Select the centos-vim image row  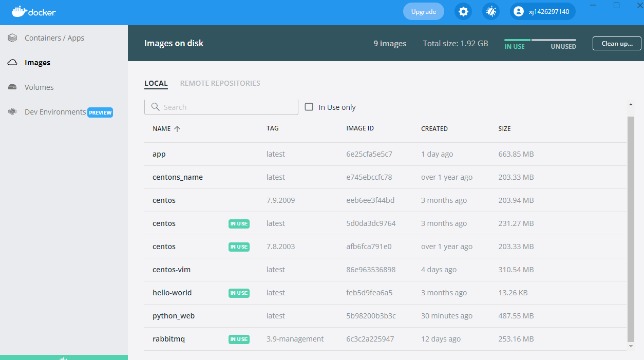coord(385,270)
